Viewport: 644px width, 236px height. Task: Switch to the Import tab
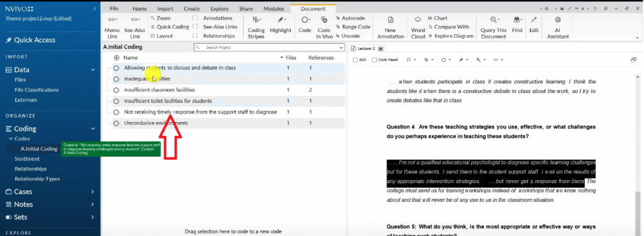[x=165, y=9]
